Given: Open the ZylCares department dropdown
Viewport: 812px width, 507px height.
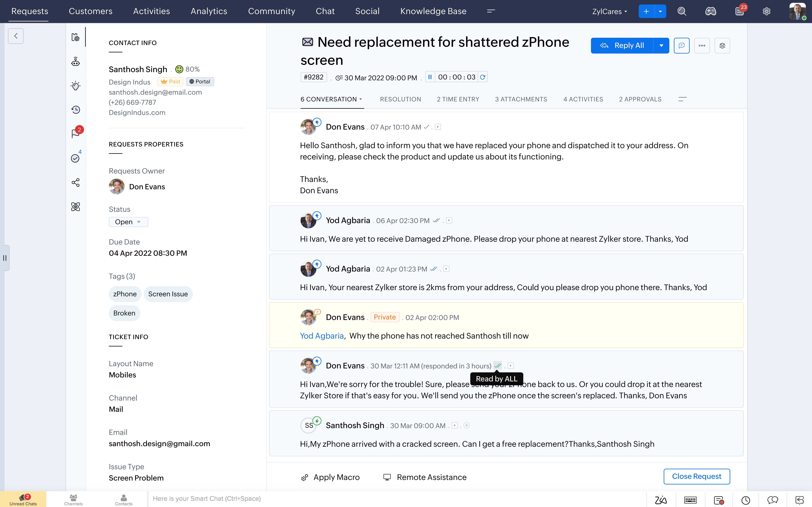Looking at the screenshot, I should (x=609, y=11).
